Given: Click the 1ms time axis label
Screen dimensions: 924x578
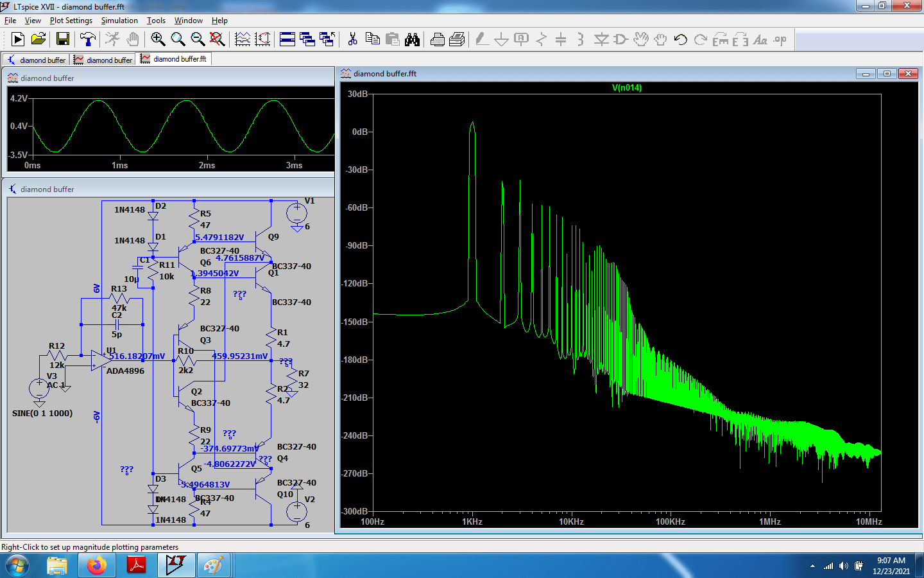Looking at the screenshot, I should pos(119,166).
